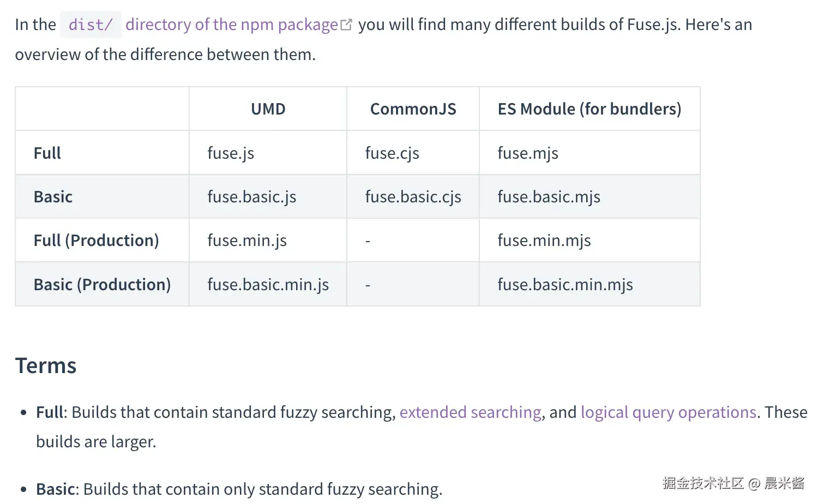Click the fuse.min.mjs table cell
This screenshot has width=818, height=504.
click(x=544, y=241)
